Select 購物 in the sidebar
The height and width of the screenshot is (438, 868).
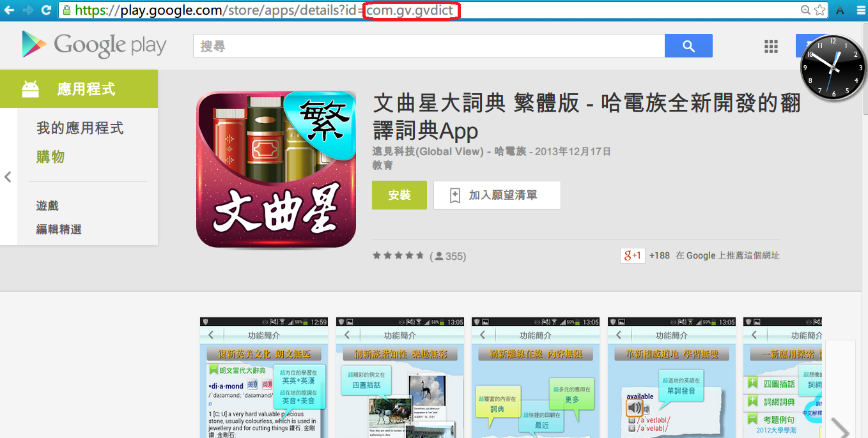point(50,157)
